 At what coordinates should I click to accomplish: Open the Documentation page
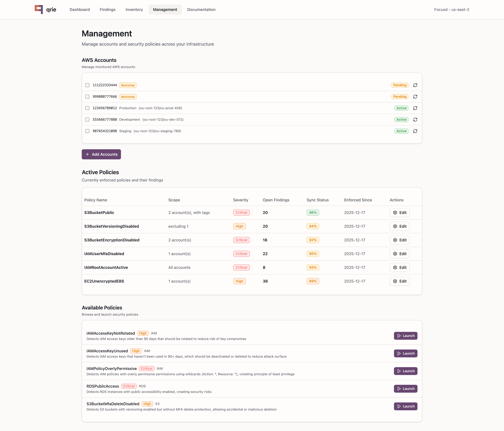[201, 10]
